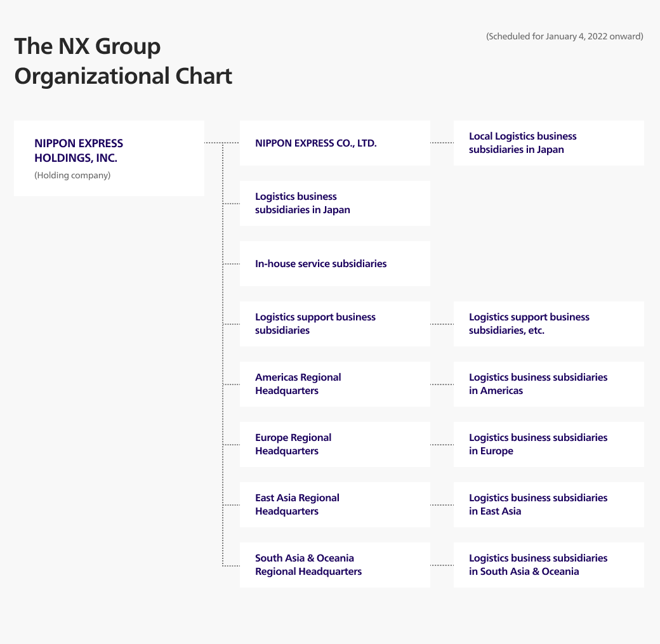The image size is (660, 644).
Task: Select In-house service subsidiaries box
Action: (334, 264)
